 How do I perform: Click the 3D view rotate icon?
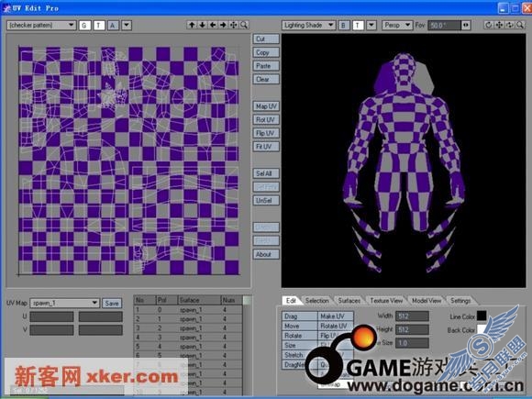(488, 25)
